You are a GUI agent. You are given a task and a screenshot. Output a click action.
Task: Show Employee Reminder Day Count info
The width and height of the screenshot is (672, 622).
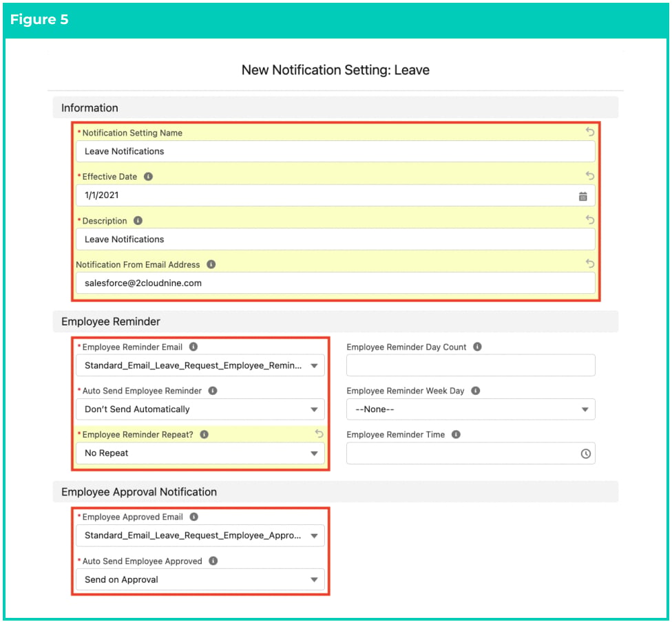point(477,347)
